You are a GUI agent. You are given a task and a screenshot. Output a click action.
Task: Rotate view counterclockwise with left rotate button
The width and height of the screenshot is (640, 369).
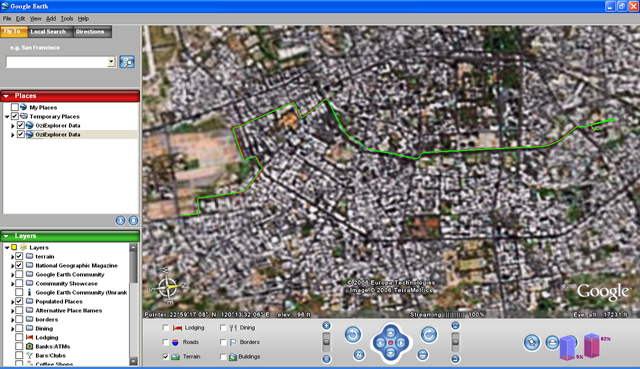[353, 335]
